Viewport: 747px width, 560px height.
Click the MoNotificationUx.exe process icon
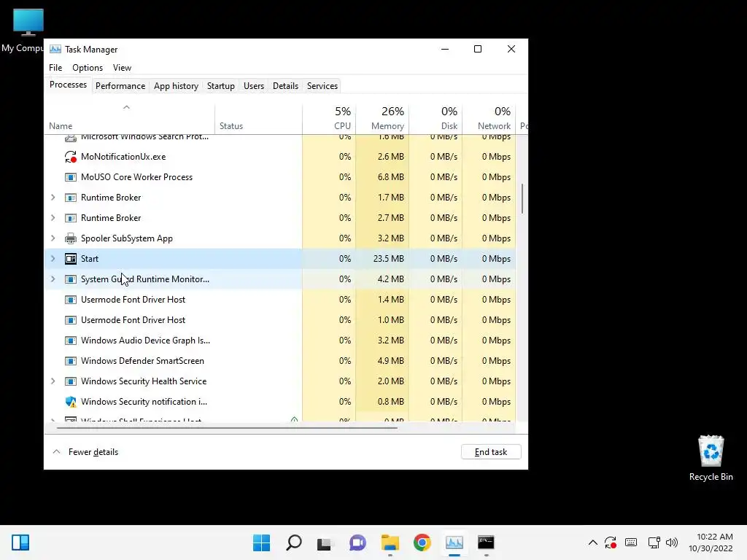coord(71,157)
